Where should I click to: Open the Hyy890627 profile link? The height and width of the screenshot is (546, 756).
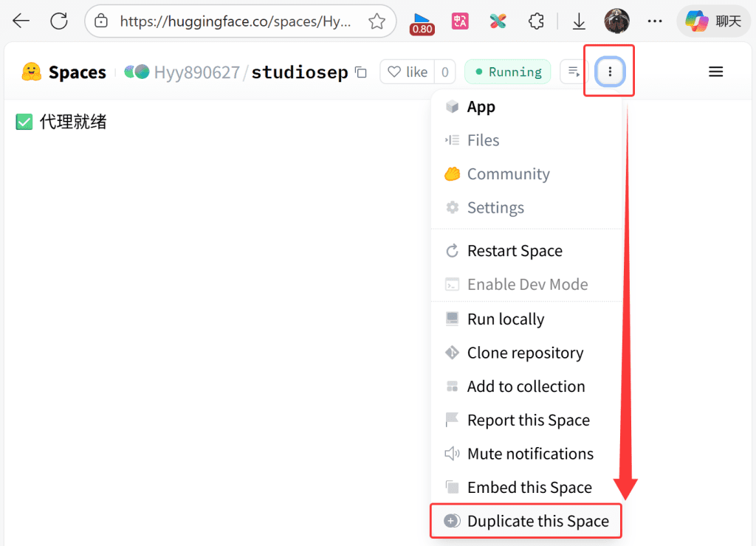[196, 72]
